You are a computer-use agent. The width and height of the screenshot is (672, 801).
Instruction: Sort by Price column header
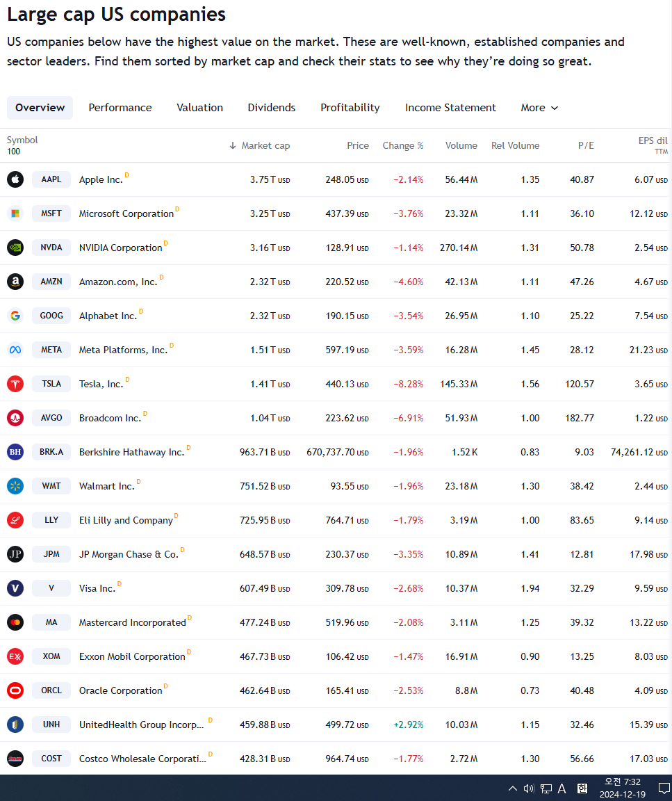[x=357, y=145]
